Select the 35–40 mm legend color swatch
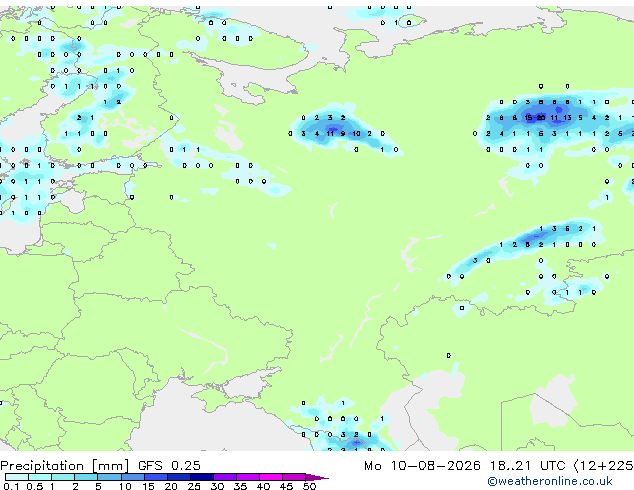 (247, 477)
